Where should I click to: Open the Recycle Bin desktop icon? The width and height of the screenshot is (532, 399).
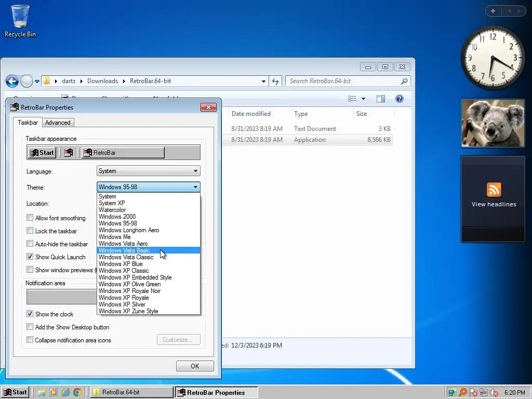(x=20, y=21)
